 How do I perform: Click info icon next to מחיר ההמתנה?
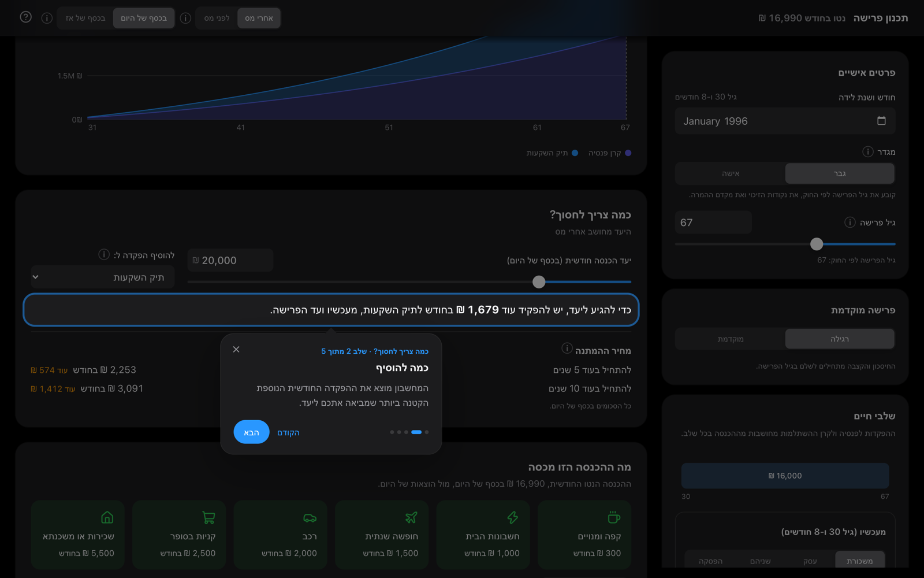(567, 348)
